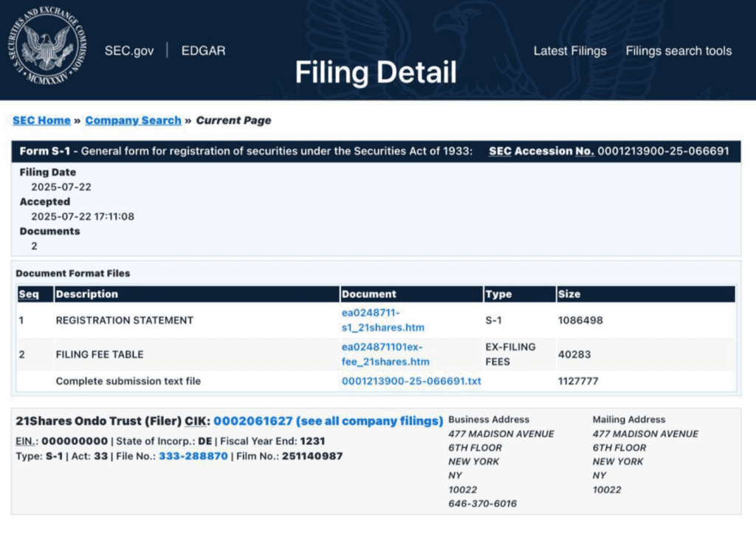The width and height of the screenshot is (756, 557).
Task: Click the size value 40283
Action: click(574, 355)
